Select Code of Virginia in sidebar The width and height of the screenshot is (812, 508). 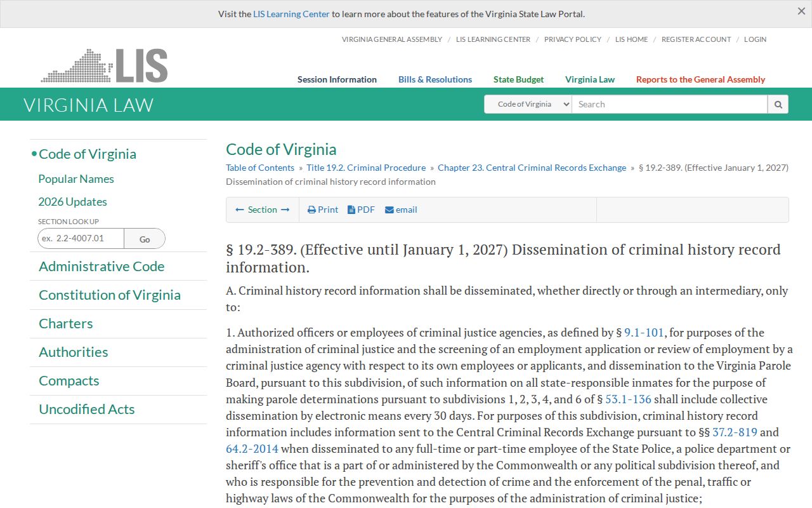(x=88, y=154)
